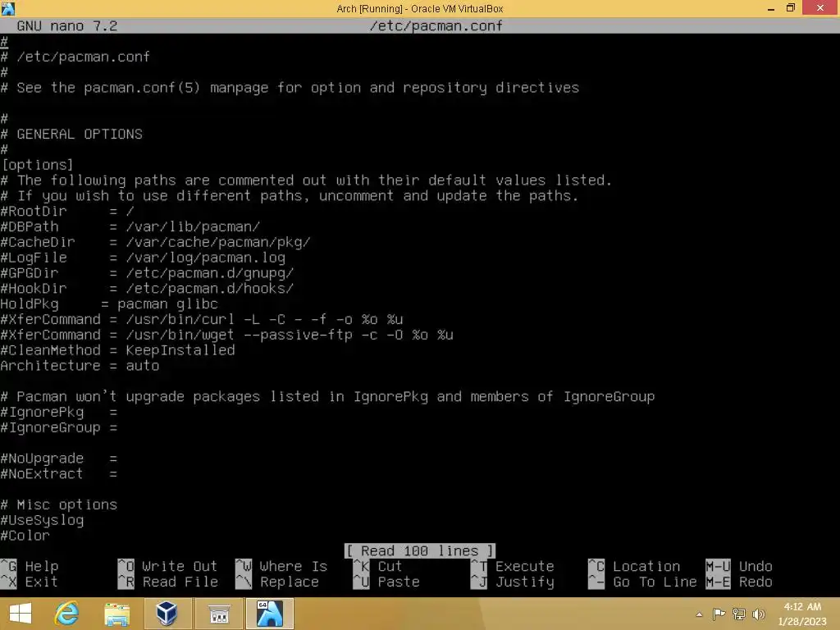840x630 pixels.
Task: Click the 'GNU nano 7.2' header text
Action: point(67,25)
